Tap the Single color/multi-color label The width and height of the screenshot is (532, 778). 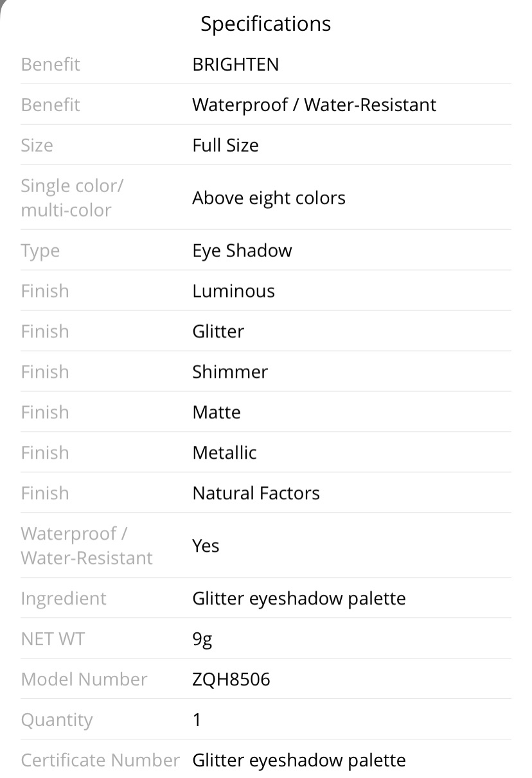coord(72,198)
